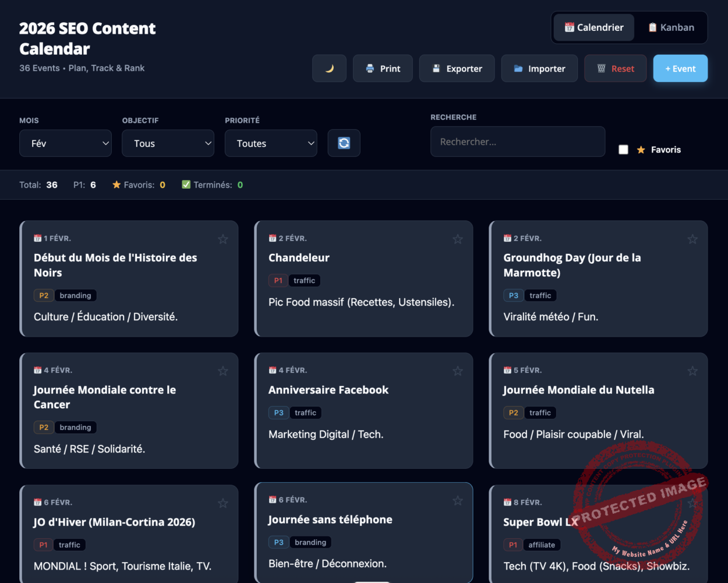Open the PRIORITÉ dropdown showing Toutes

click(271, 143)
